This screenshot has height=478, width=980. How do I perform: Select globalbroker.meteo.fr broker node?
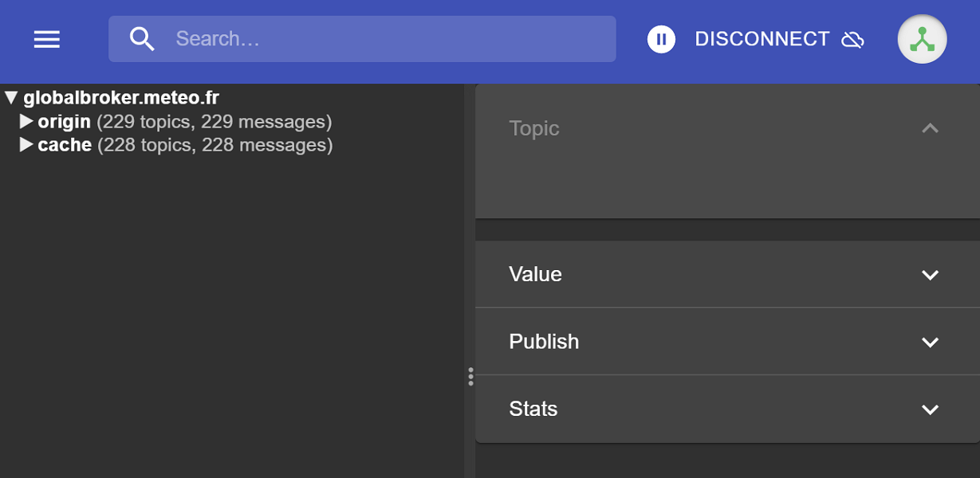120,97
